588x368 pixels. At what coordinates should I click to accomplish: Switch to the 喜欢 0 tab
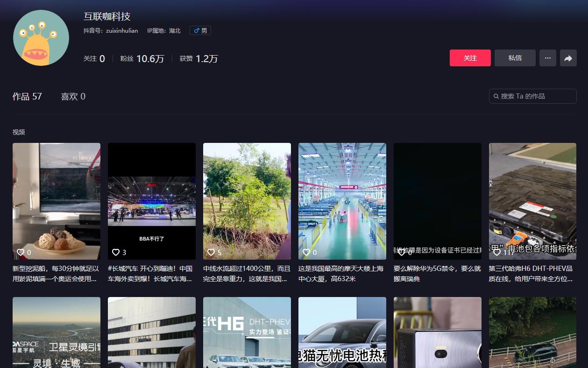(73, 96)
